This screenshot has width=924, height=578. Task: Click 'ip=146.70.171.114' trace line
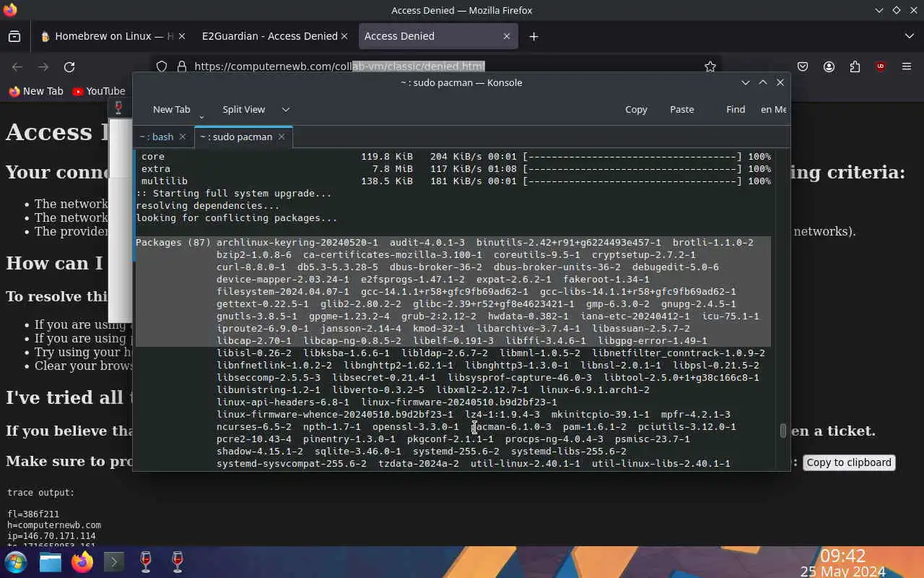pos(51,537)
